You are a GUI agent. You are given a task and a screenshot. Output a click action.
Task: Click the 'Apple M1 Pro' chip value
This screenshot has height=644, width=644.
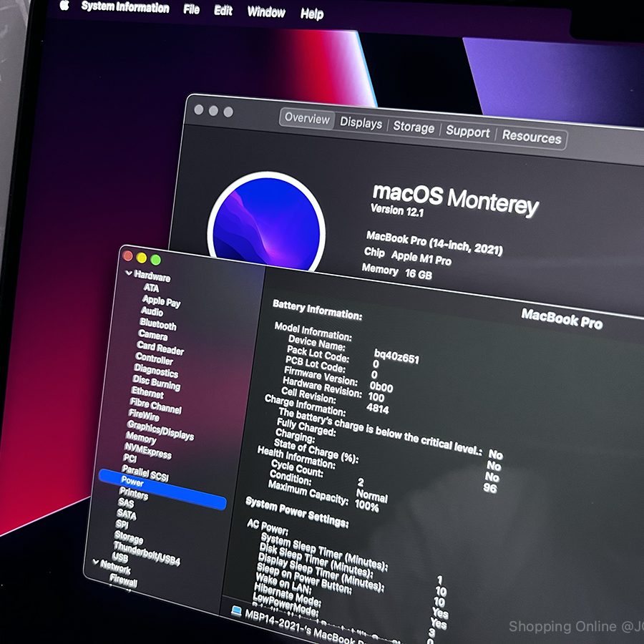pos(421,258)
